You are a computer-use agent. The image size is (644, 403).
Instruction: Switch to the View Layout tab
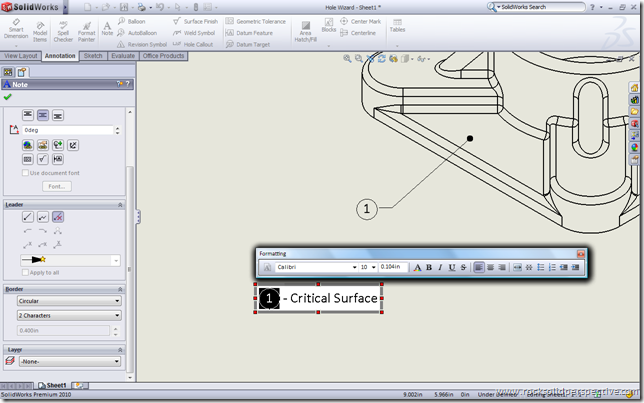coord(21,56)
